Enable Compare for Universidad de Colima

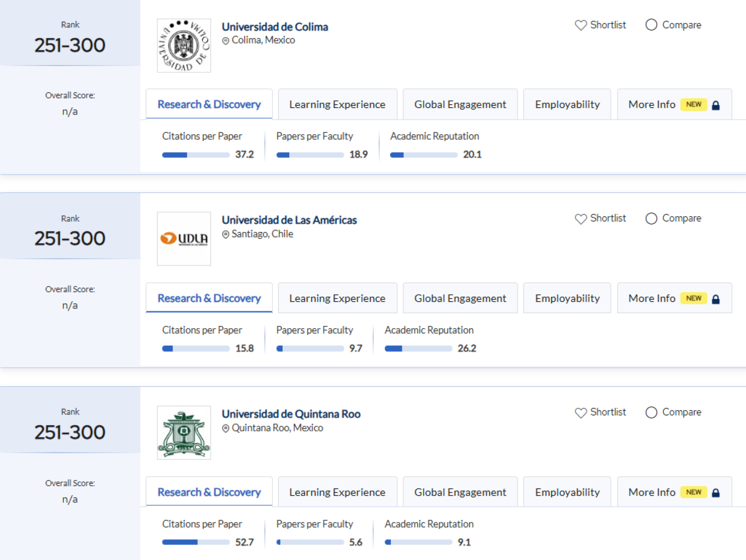tap(651, 25)
